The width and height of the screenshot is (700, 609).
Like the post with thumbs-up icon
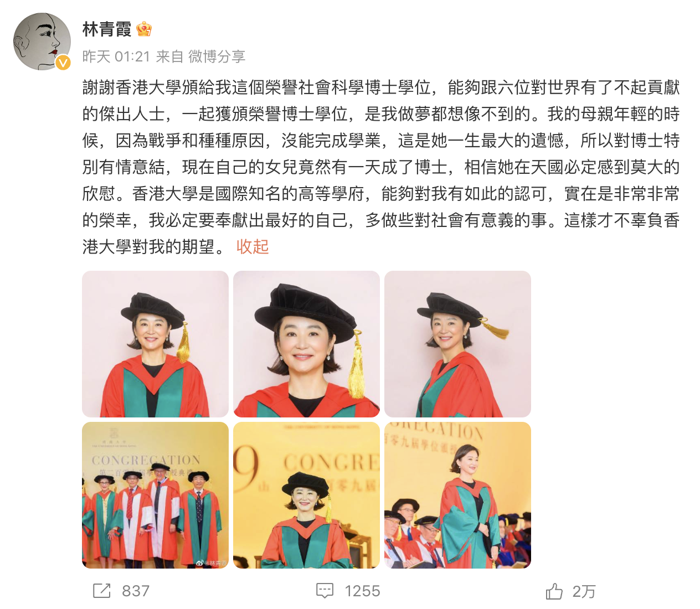[x=554, y=591]
